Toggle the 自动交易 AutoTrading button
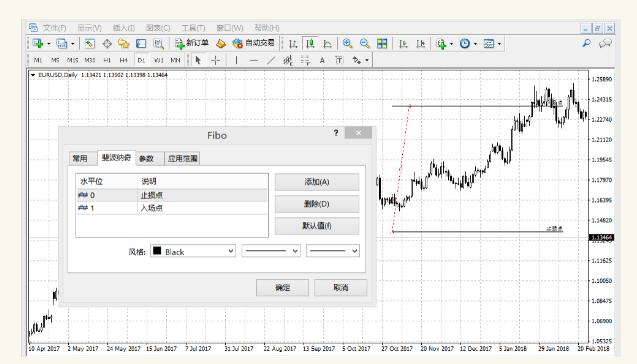Image resolution: width=637 pixels, height=364 pixels. (254, 43)
